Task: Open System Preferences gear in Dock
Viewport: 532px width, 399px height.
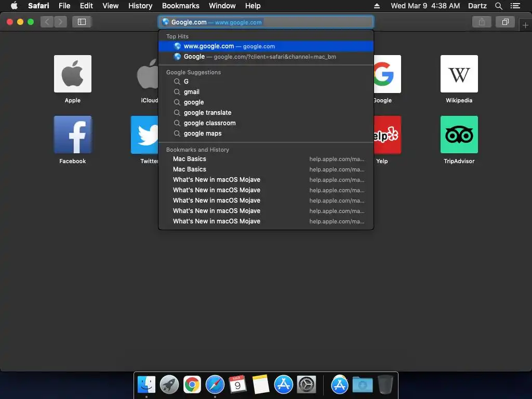Action: tap(307, 385)
